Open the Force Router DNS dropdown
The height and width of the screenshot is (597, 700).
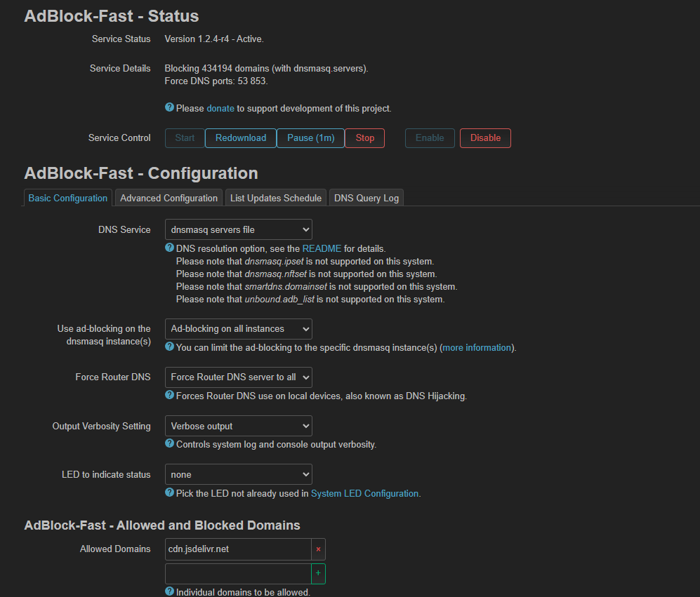pos(239,377)
